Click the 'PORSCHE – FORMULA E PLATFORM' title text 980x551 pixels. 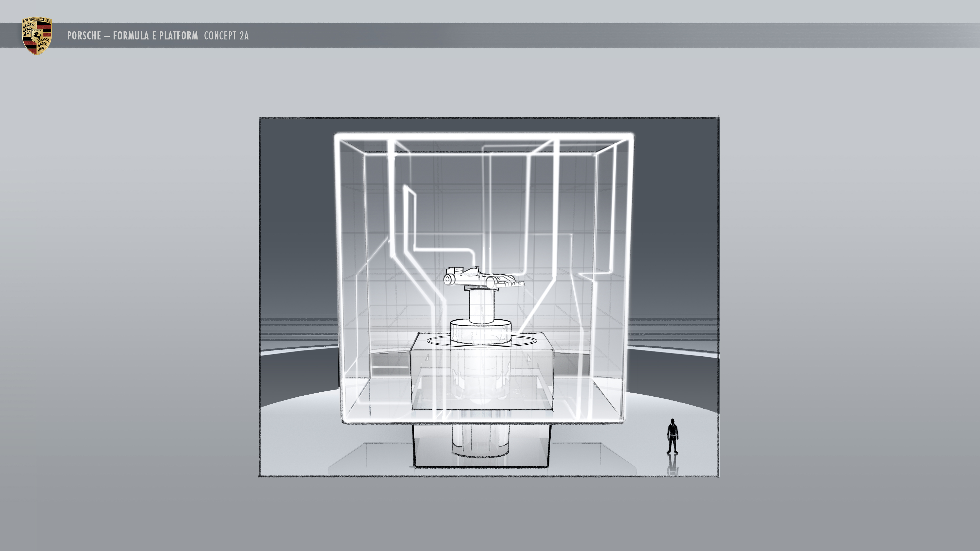(132, 36)
